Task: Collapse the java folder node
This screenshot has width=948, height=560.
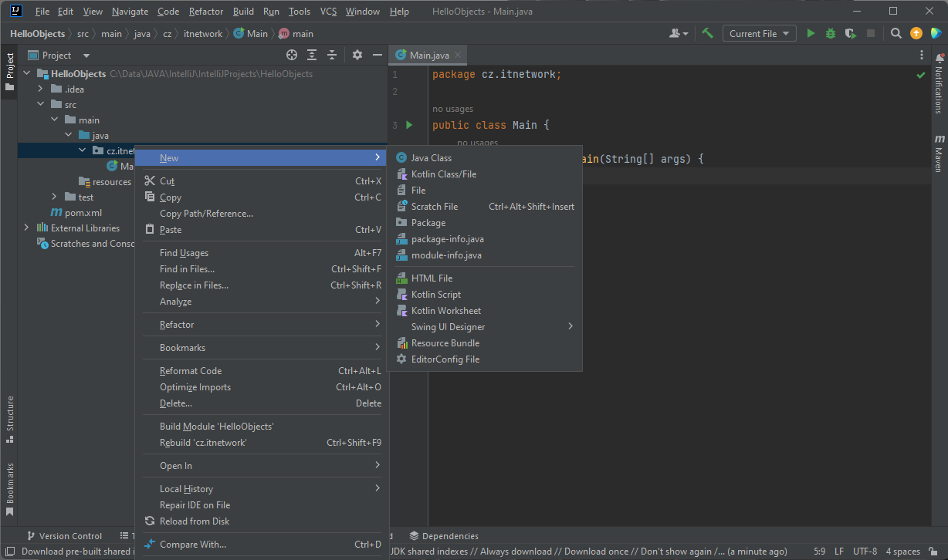Action: click(69, 135)
